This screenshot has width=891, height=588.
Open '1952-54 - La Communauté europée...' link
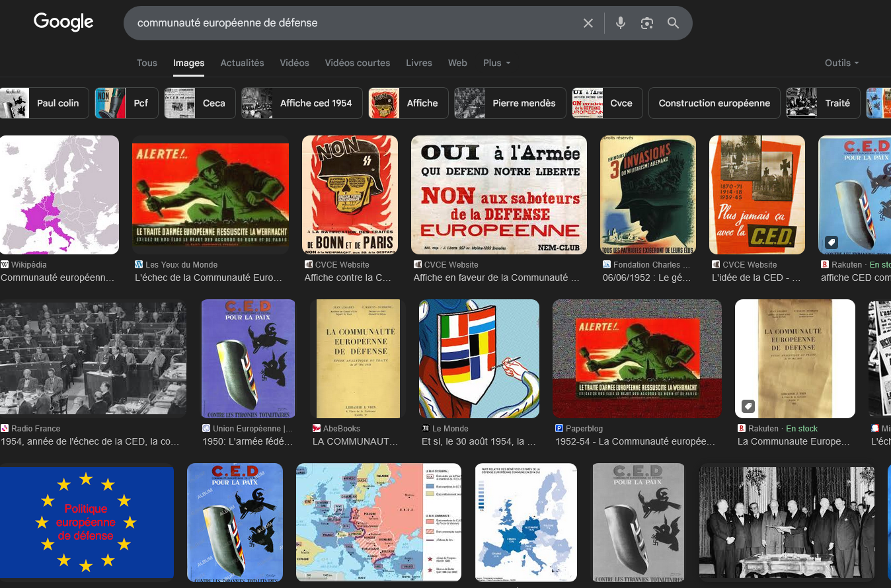635,442
